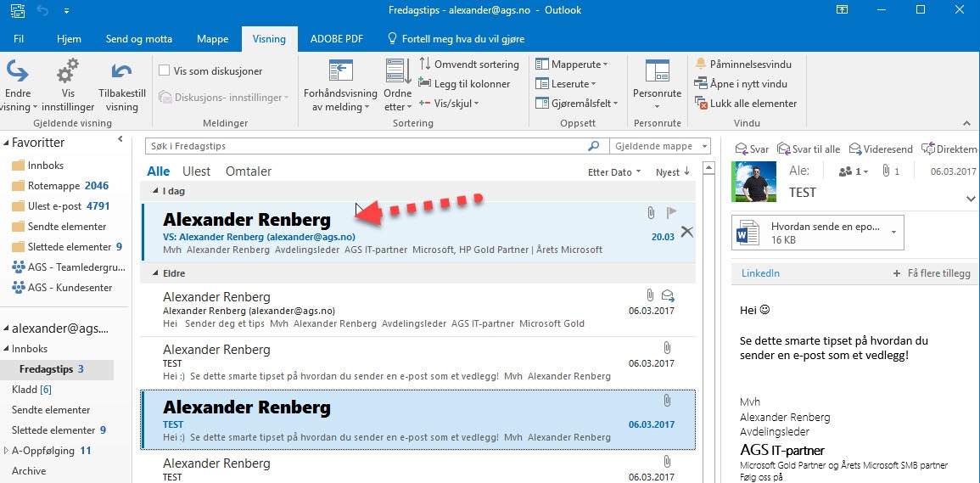
Task: Click attachment paperclip count in header
Action: point(891,171)
